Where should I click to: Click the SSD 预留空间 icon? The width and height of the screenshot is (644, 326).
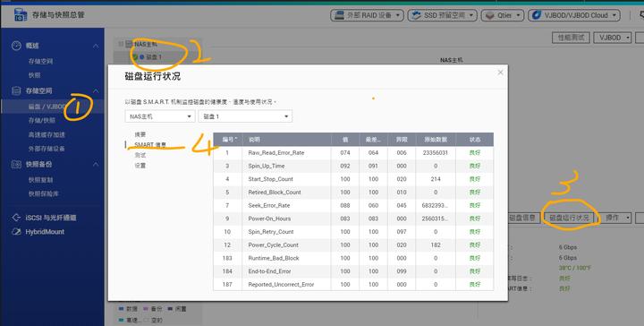point(417,15)
